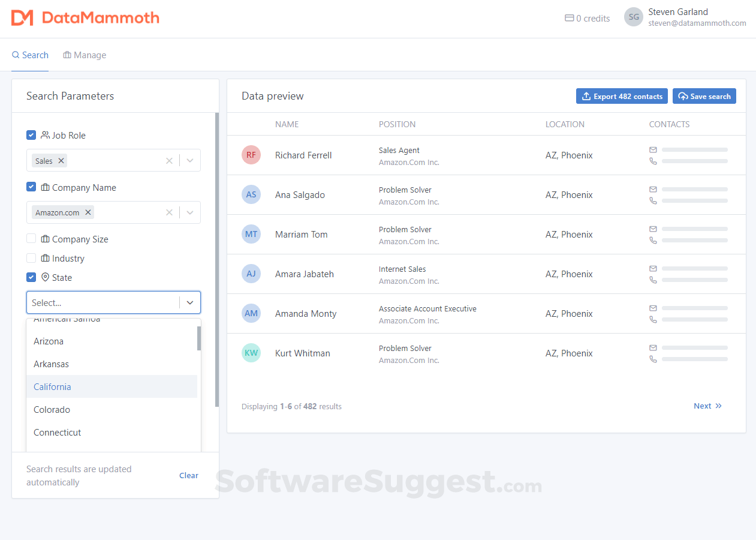Screen dimensions: 756x540
Task: Click the name Amanda Monty
Action: (x=306, y=313)
